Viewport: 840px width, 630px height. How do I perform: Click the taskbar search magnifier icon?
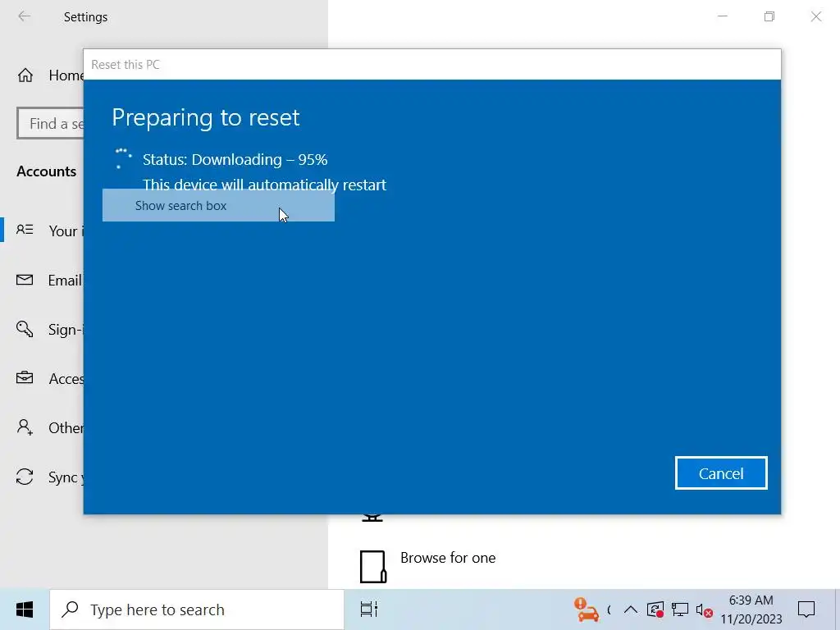pos(71,609)
